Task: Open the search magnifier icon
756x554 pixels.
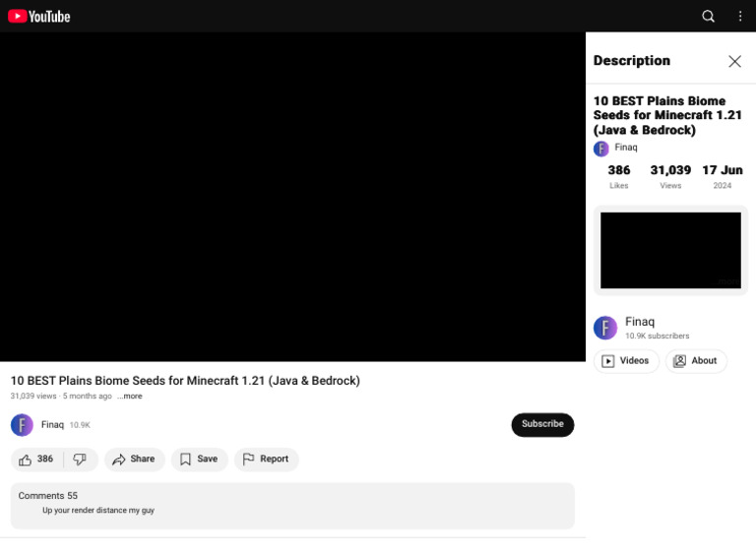Action: coord(708,17)
